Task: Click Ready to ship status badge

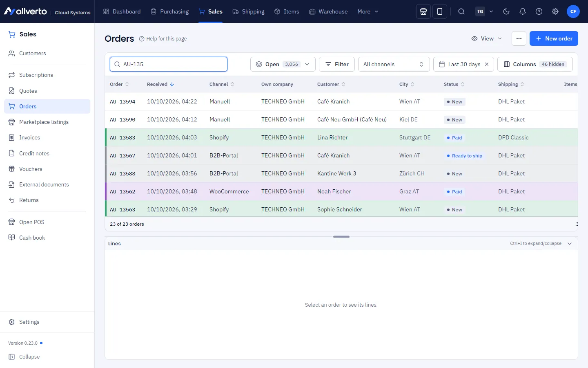Action: (464, 156)
